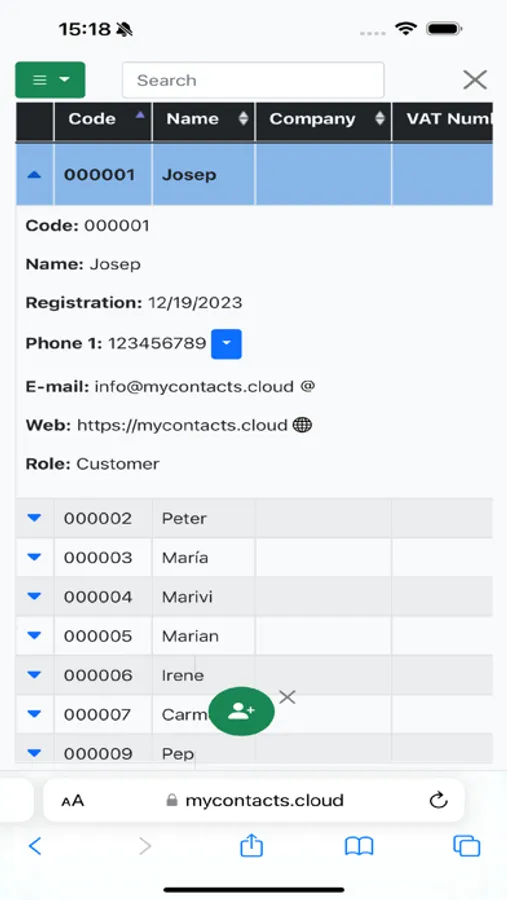Screen dimensions: 507x900
Task: Click email info@mycontacts.cloud
Action: click(x=194, y=386)
